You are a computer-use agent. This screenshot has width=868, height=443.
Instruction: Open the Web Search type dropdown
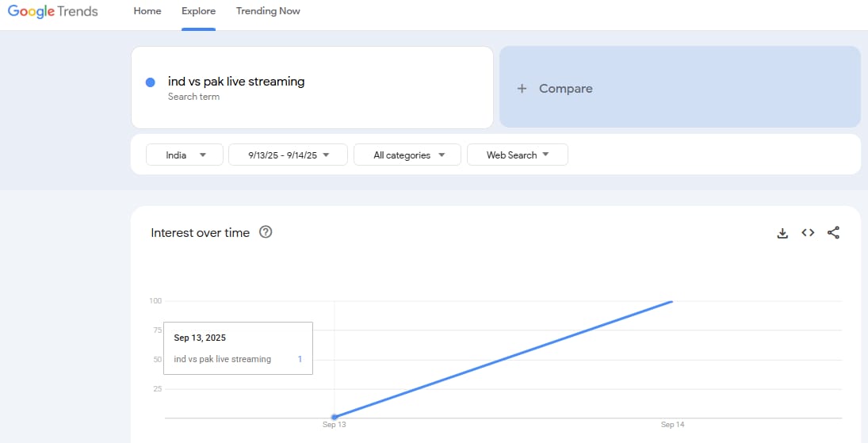(518, 155)
